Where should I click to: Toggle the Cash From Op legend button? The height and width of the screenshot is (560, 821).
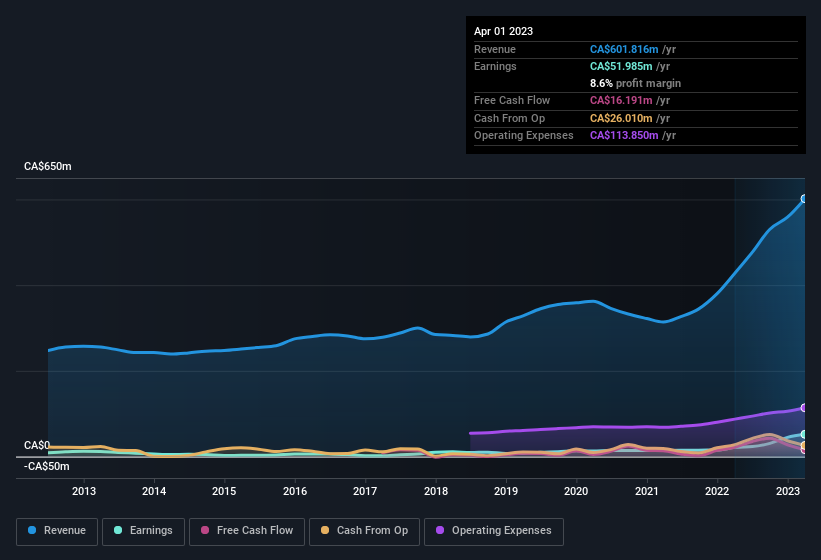364,531
